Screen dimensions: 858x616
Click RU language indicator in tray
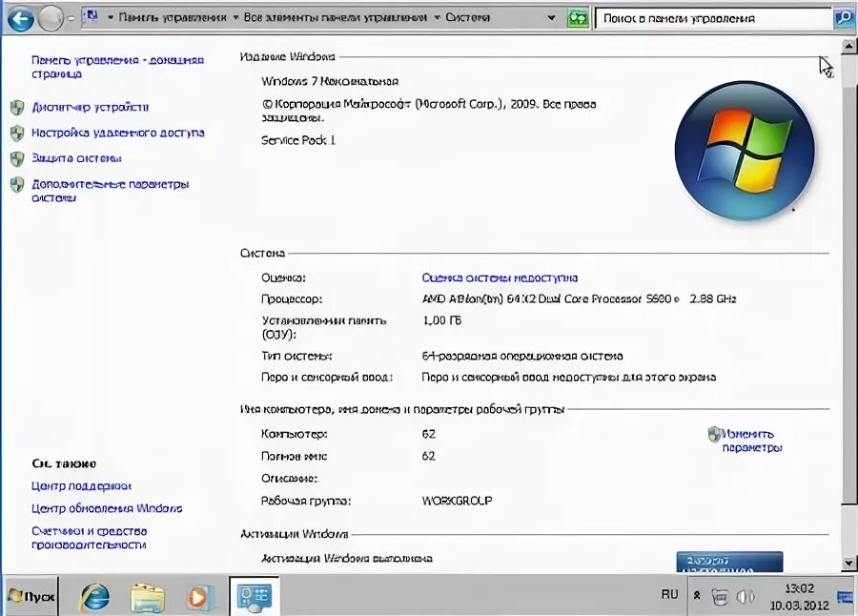[x=669, y=595]
